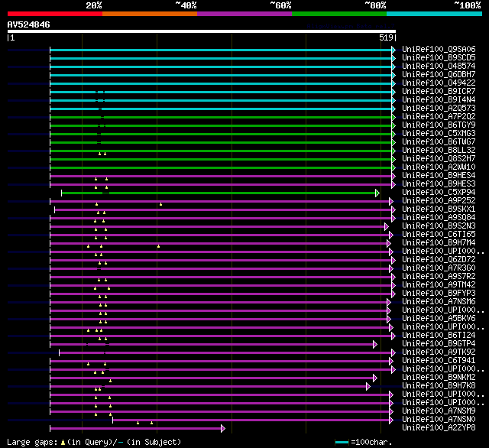Select the UniRef100_A9P252 label
The height and width of the screenshot is (448, 489).
(439, 201)
